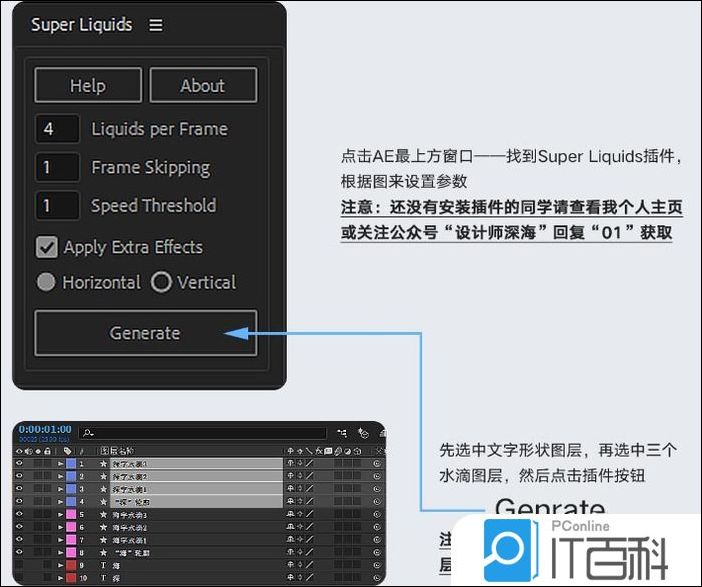Click the shape star icon of layer 6
Image resolution: width=702 pixels, height=587 pixels.
pos(103,527)
